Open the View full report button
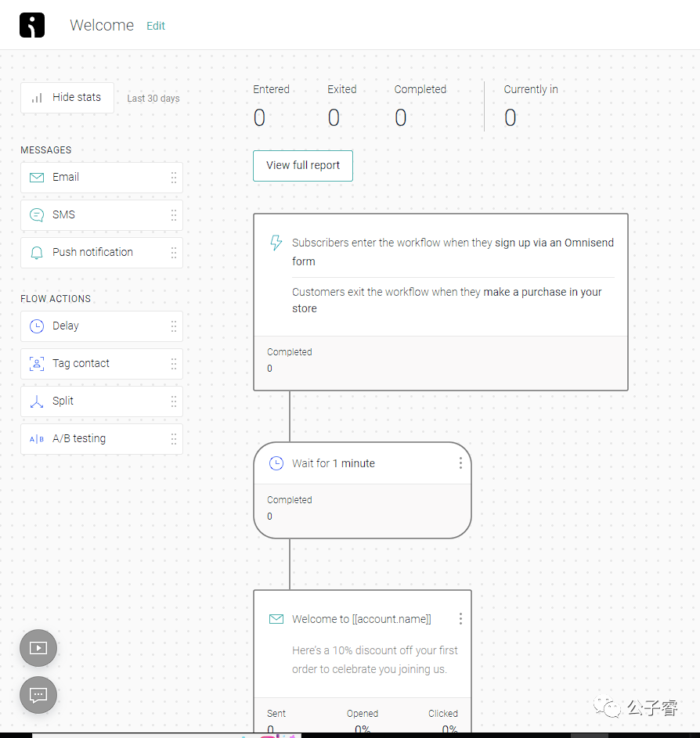Screen dimensions: 700x738 [303, 166]
